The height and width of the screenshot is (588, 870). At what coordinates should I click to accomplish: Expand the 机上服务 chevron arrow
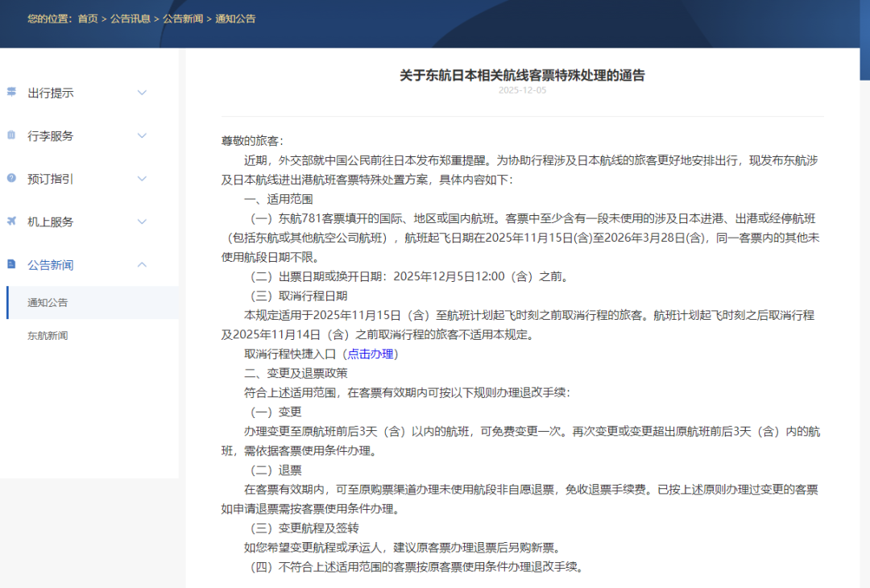click(x=142, y=222)
